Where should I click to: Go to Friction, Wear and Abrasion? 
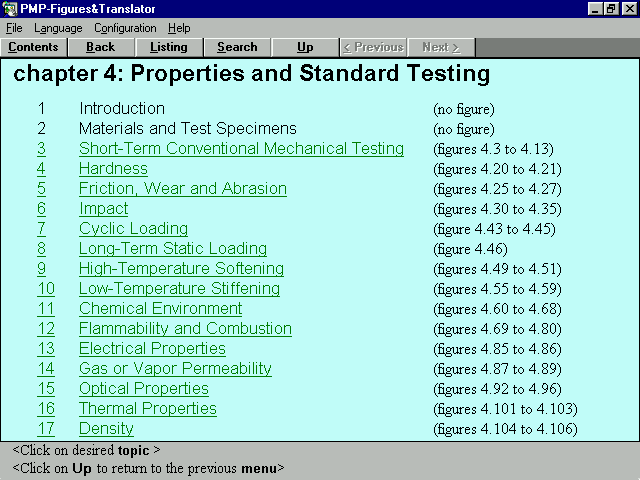click(x=182, y=189)
